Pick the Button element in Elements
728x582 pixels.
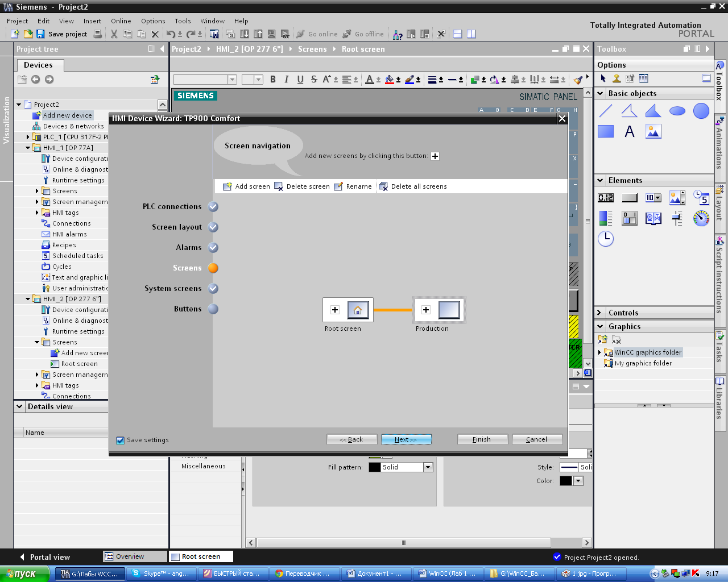[629, 198]
